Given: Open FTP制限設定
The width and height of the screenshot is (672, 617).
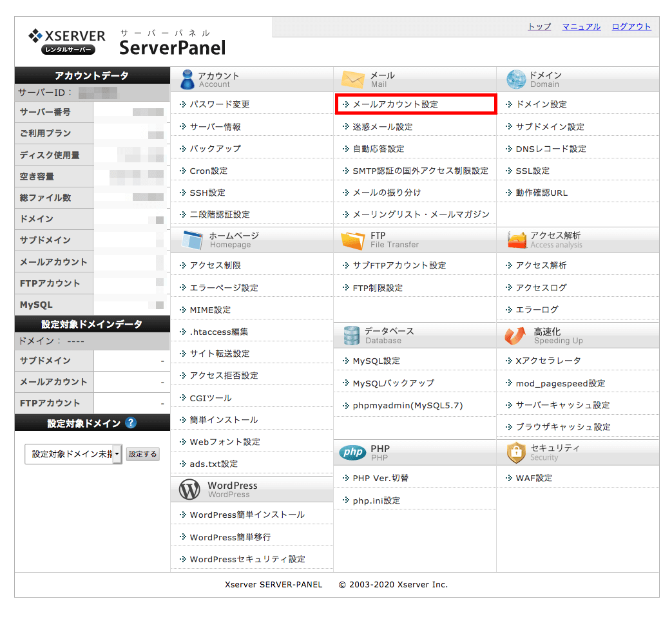Looking at the screenshot, I should click(x=378, y=288).
